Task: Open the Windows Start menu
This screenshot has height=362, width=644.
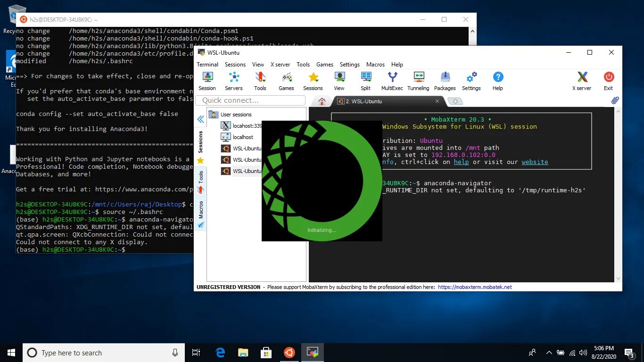Action: point(11,353)
